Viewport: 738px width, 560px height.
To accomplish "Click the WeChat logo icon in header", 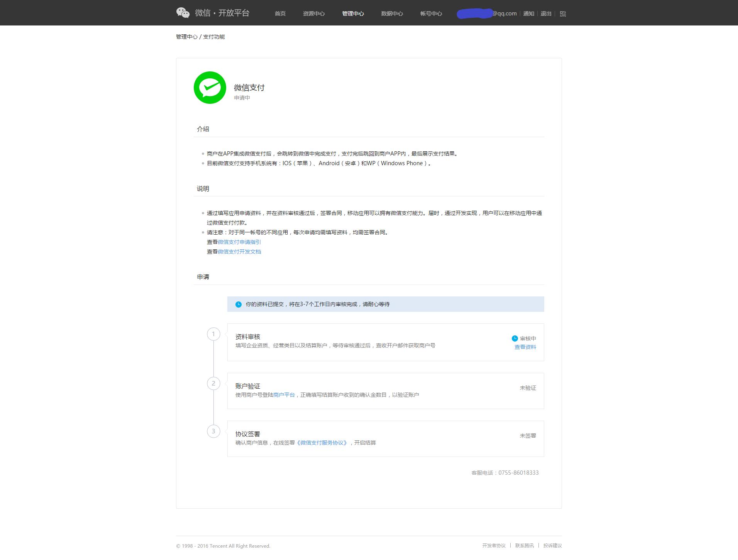I will [x=183, y=13].
